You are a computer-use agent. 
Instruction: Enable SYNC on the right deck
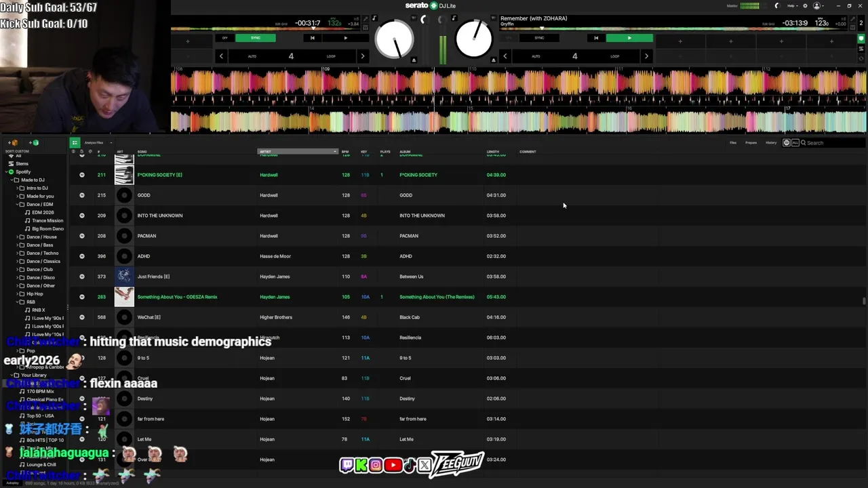point(539,38)
